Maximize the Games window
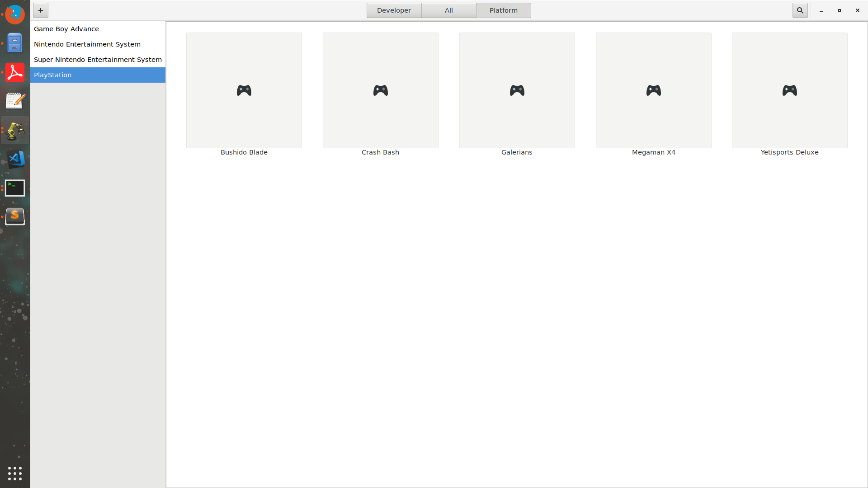The width and height of the screenshot is (868, 488). [x=840, y=10]
